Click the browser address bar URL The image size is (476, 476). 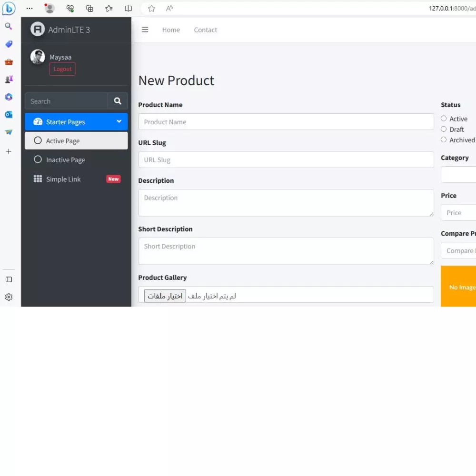(x=452, y=9)
